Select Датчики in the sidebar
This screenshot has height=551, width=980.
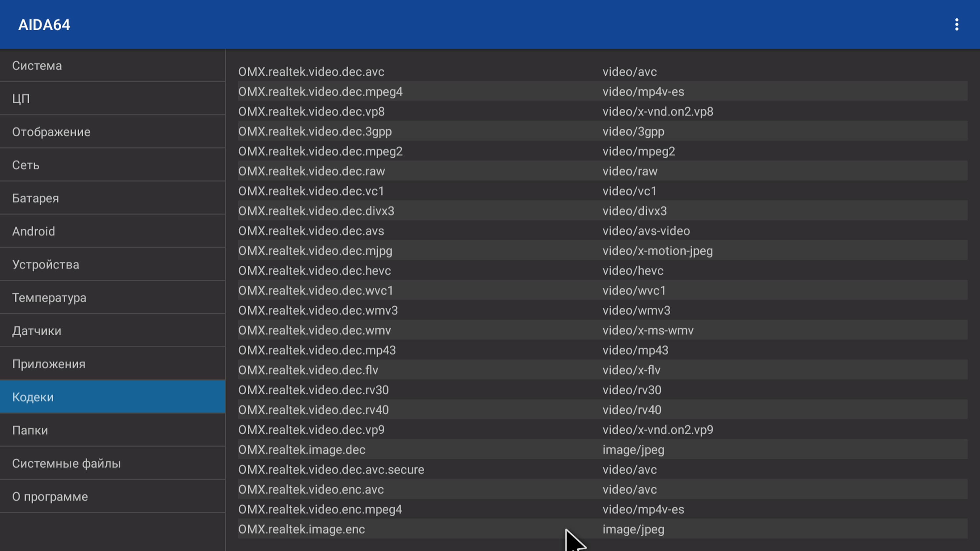(113, 330)
